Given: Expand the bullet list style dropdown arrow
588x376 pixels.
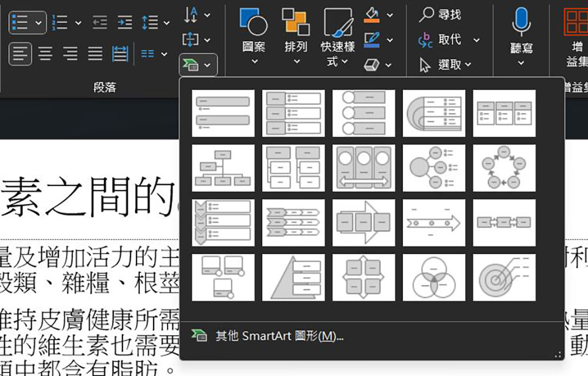Looking at the screenshot, I should tap(39, 23).
